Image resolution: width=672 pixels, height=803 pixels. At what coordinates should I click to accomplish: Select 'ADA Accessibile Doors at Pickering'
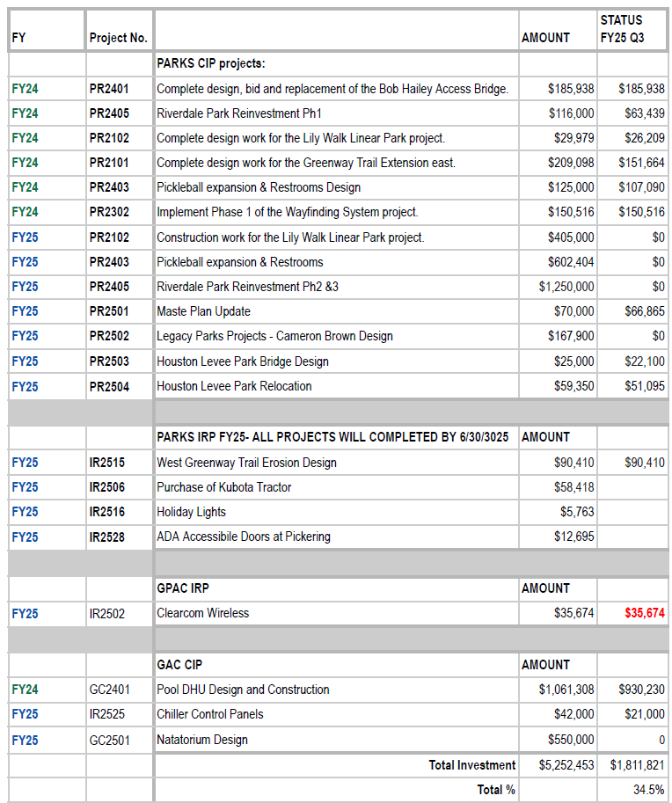coord(244,537)
